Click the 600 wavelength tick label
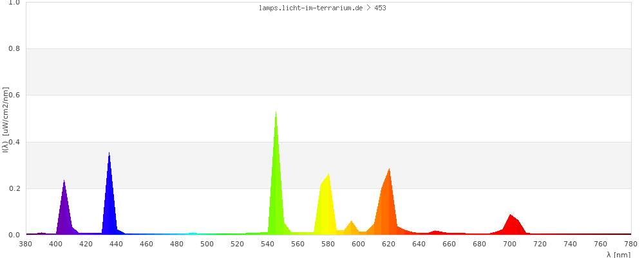The image size is (644, 258). [x=359, y=244]
